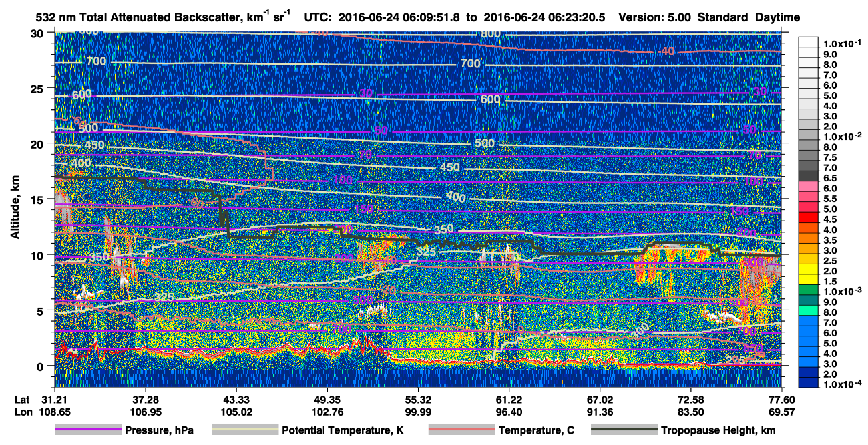The image size is (868, 445).
Task: Click the colorbar label 3.5
Action: click(831, 240)
